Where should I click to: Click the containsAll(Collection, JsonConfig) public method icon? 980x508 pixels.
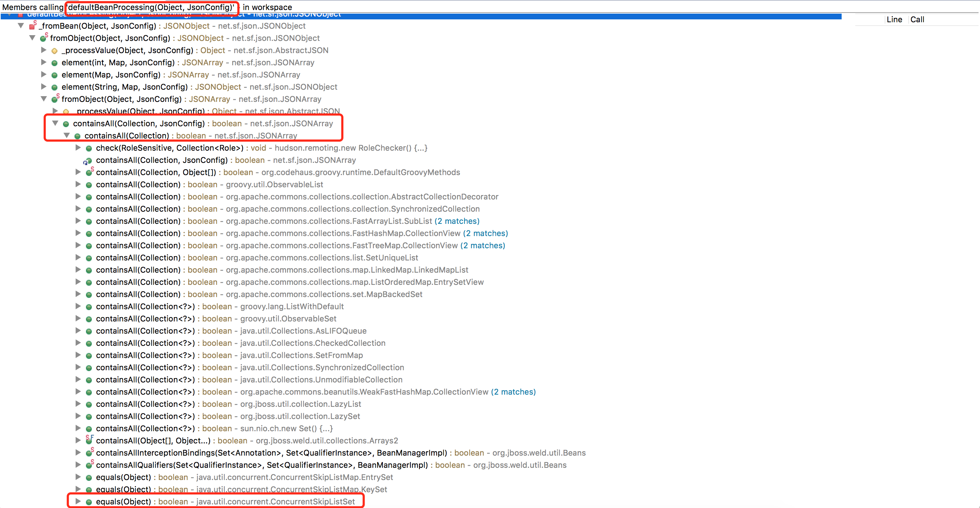(x=66, y=124)
